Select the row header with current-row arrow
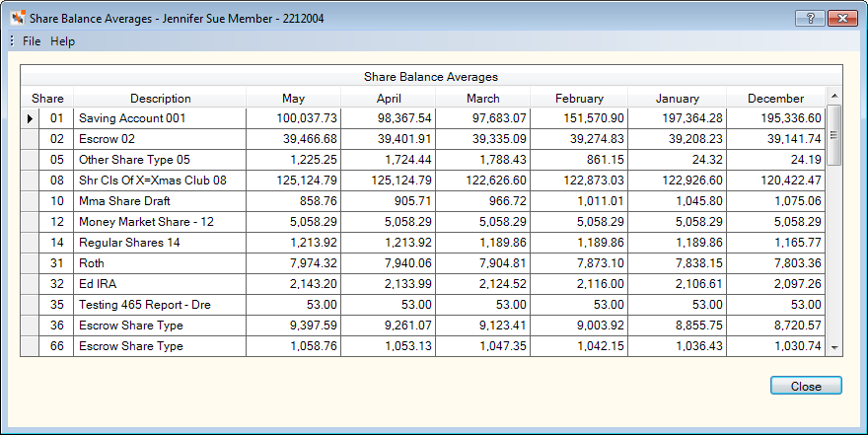This screenshot has height=435, width=868. tap(30, 118)
